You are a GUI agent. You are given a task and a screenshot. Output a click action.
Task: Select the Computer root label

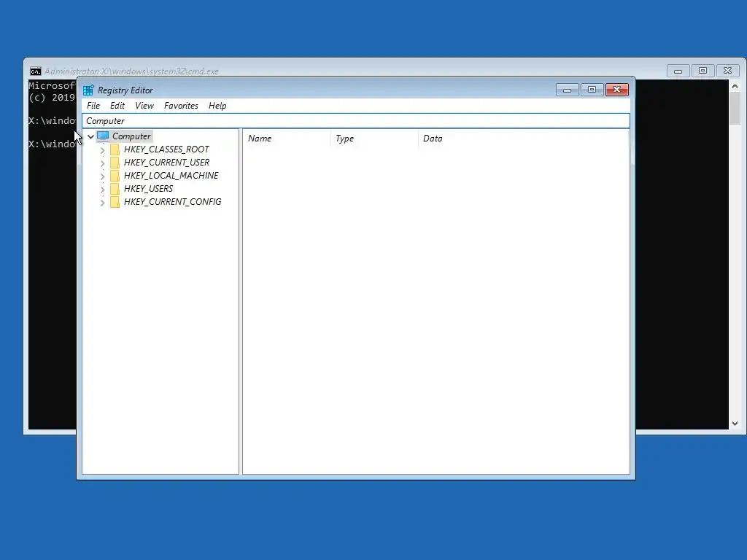[x=131, y=136]
